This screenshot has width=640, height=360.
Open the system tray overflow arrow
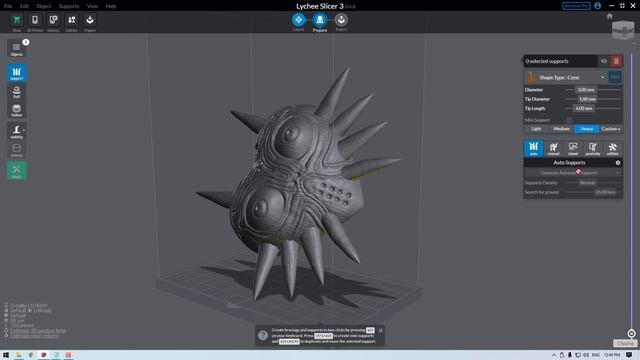[554, 355]
